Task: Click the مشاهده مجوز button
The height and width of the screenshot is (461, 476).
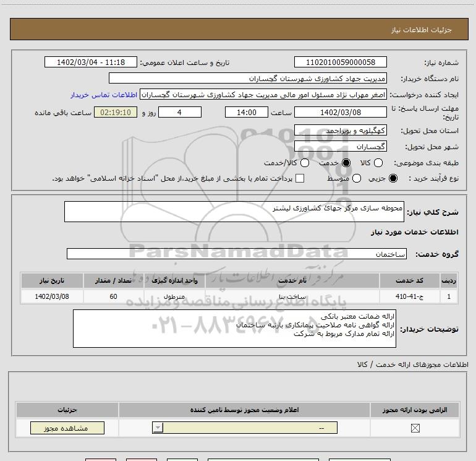Action: (x=67, y=428)
